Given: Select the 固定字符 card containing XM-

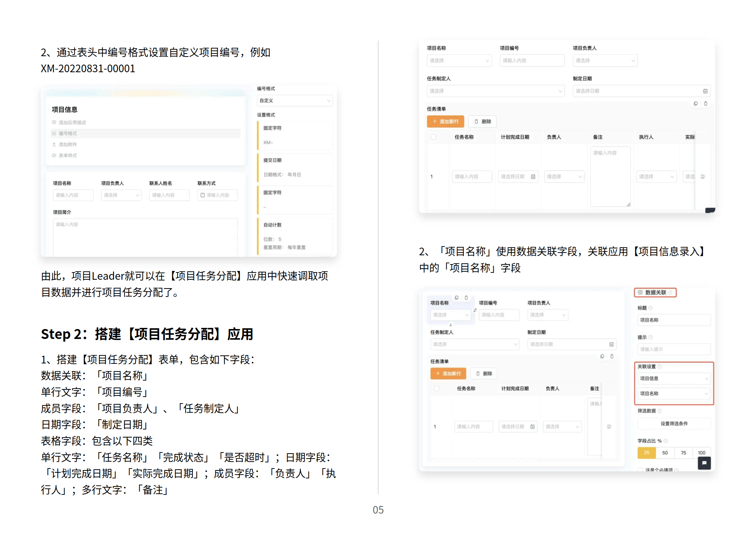Looking at the screenshot, I should tap(295, 135).
